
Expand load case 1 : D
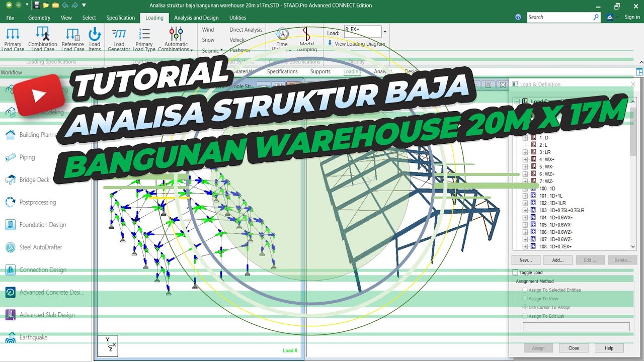pos(525,138)
